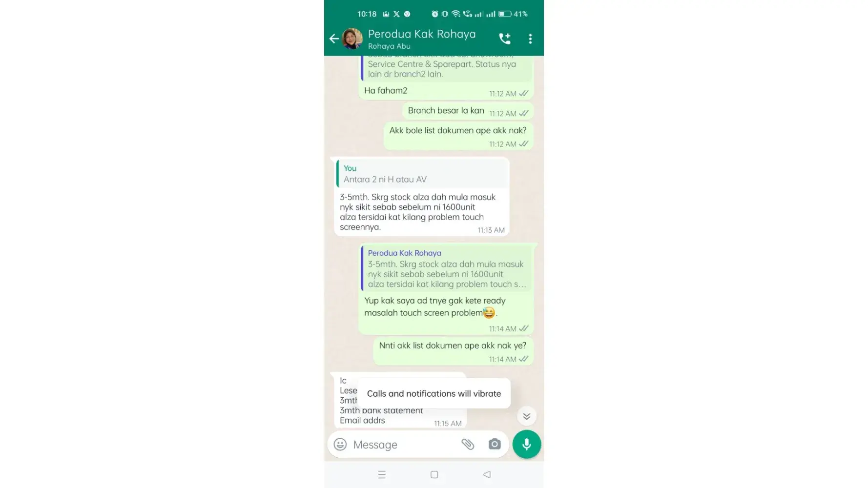The height and width of the screenshot is (488, 868).
Task: Tap the "Nnti akk list dokumen" message
Action: click(x=453, y=351)
